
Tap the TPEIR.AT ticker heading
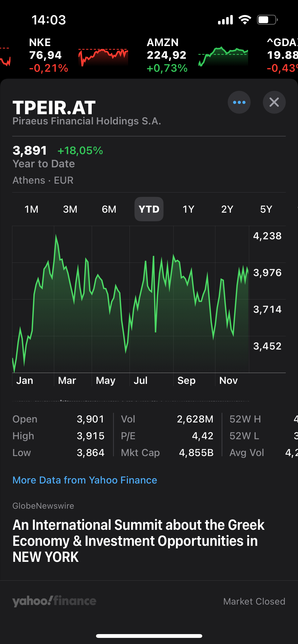click(x=54, y=108)
